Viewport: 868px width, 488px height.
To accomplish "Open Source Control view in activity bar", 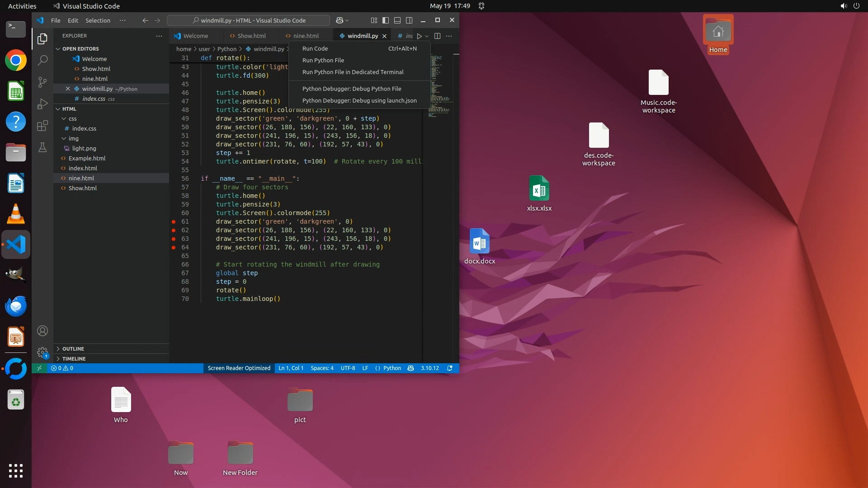I will click(42, 82).
